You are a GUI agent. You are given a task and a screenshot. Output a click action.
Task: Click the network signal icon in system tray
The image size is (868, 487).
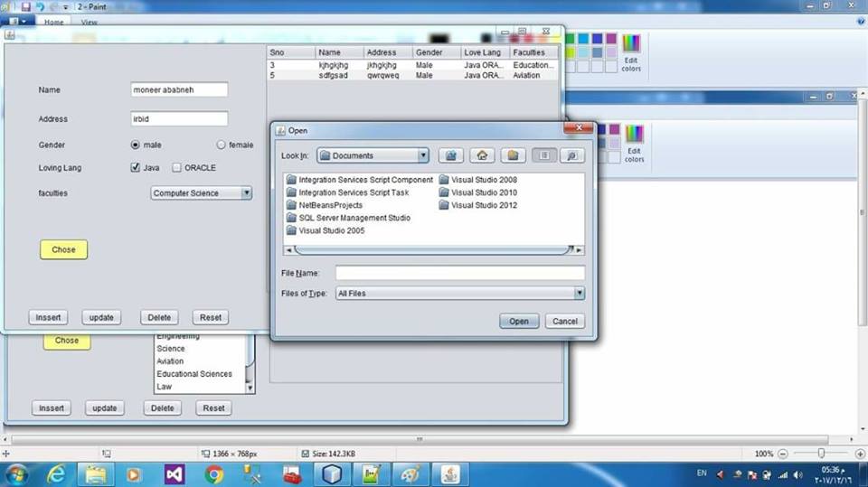(783, 475)
